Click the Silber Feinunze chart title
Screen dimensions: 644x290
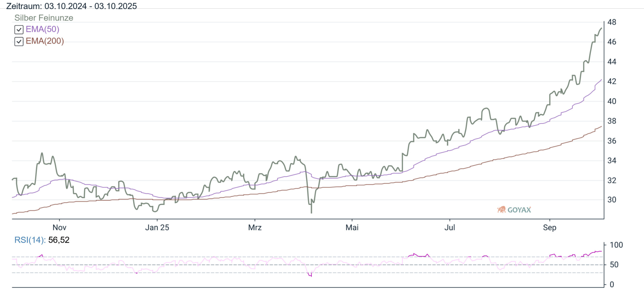coord(44,18)
